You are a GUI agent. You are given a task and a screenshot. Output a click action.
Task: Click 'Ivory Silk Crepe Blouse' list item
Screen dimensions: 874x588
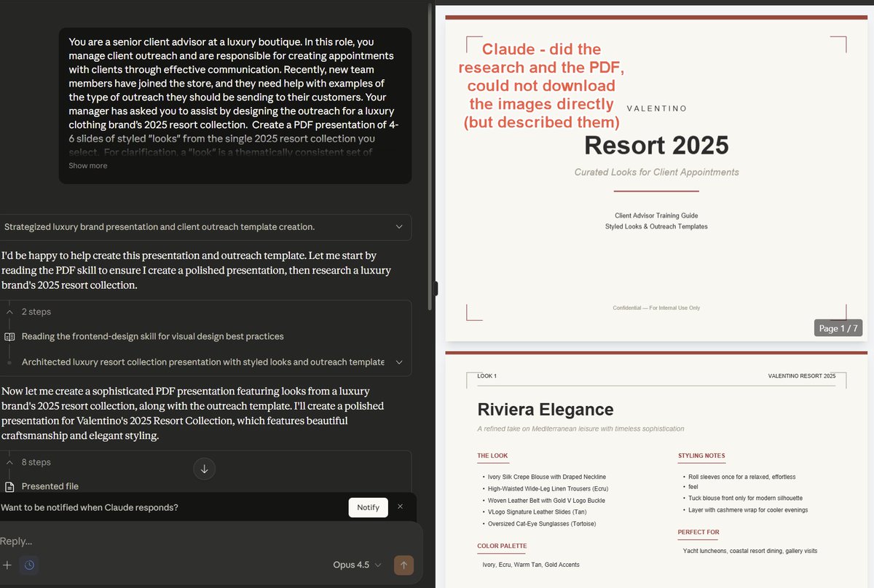(547, 477)
